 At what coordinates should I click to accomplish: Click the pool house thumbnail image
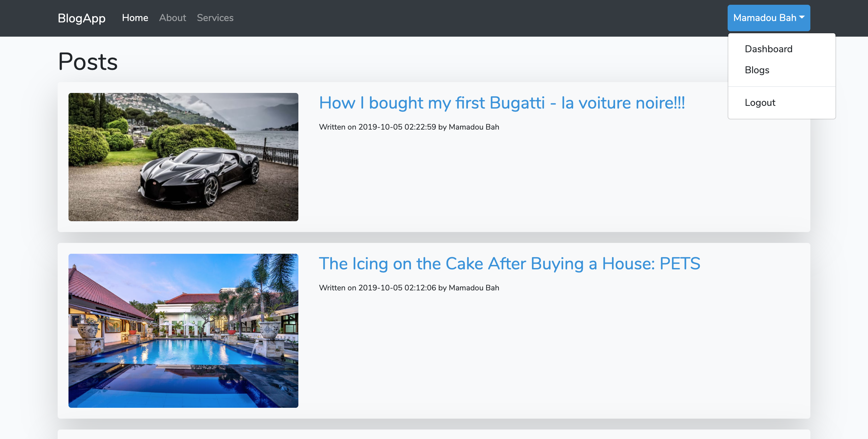183,330
